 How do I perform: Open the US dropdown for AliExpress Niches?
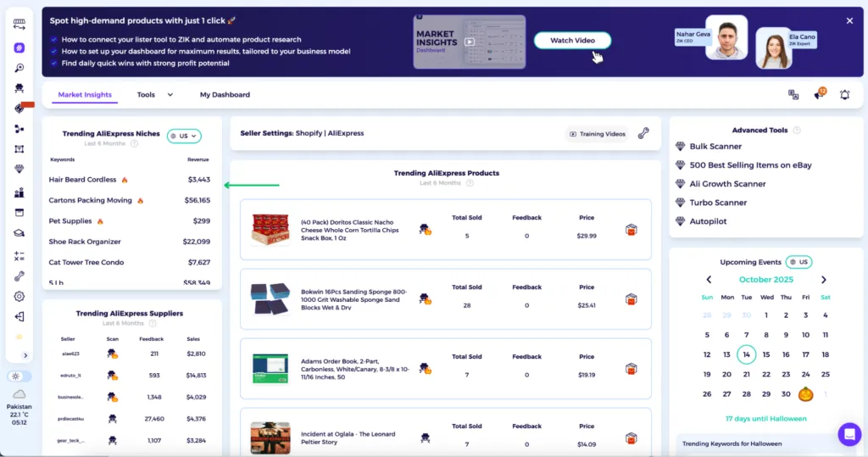[x=184, y=136]
